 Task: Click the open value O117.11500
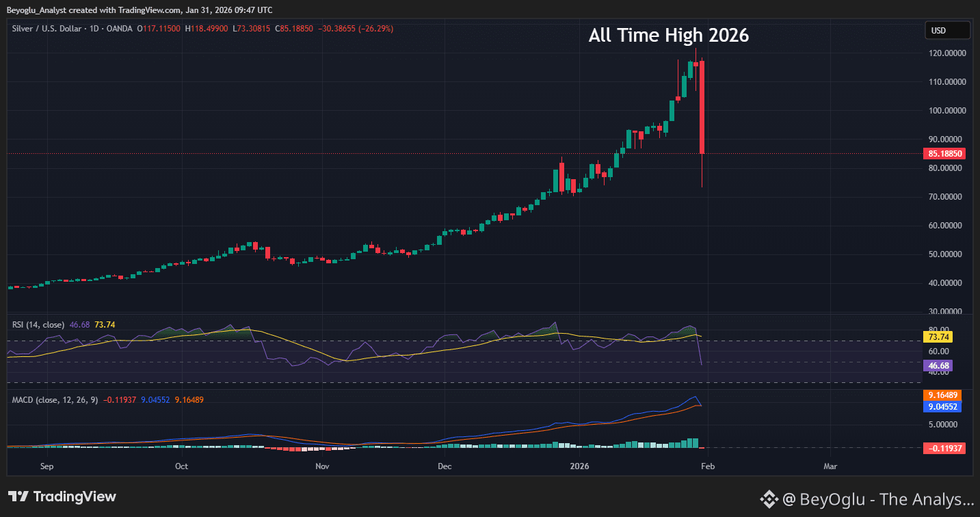click(x=159, y=29)
